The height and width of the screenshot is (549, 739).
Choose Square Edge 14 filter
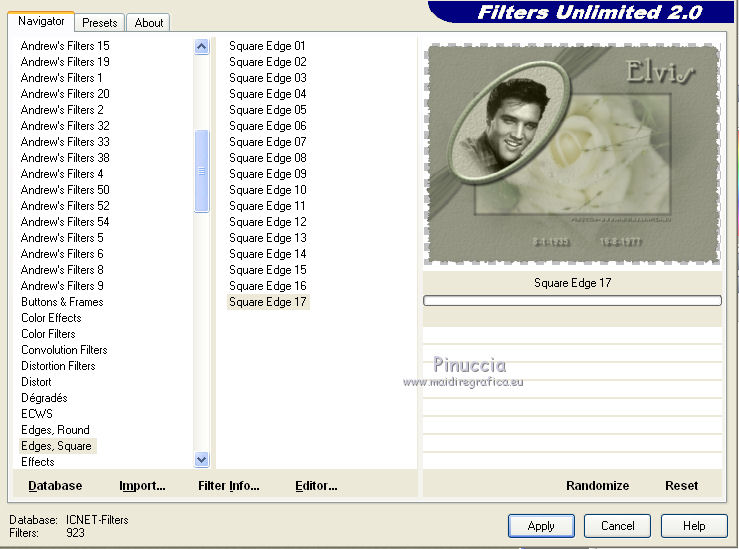coord(267,254)
